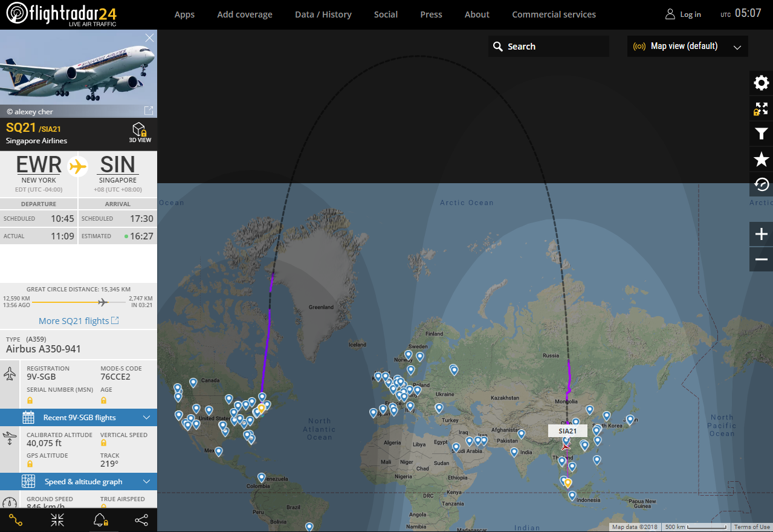Open bookmarks star icon
The image size is (773, 532).
tap(761, 160)
